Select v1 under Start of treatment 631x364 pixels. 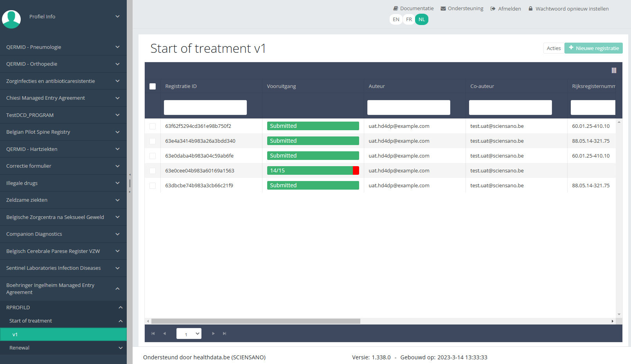[63, 334]
